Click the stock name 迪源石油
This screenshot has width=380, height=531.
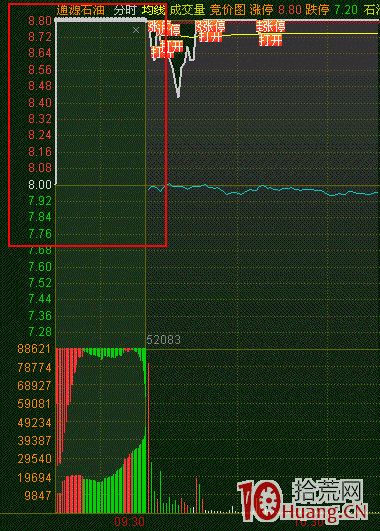pyautogui.click(x=80, y=10)
